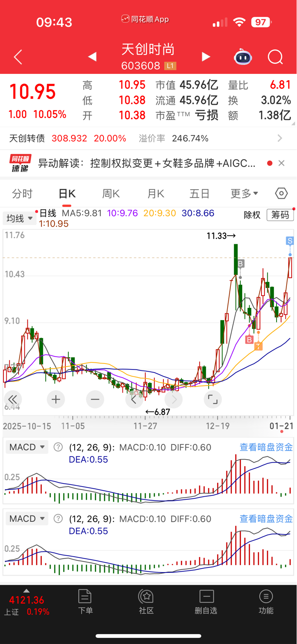This screenshot has width=297, height=644.
Task: Move chart right with round arrow button
Action: (x=174, y=399)
